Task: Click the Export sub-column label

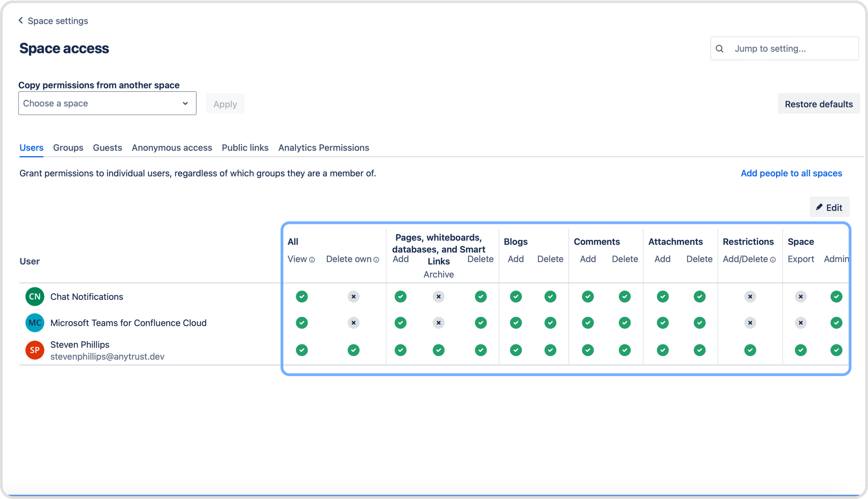Action: (801, 259)
